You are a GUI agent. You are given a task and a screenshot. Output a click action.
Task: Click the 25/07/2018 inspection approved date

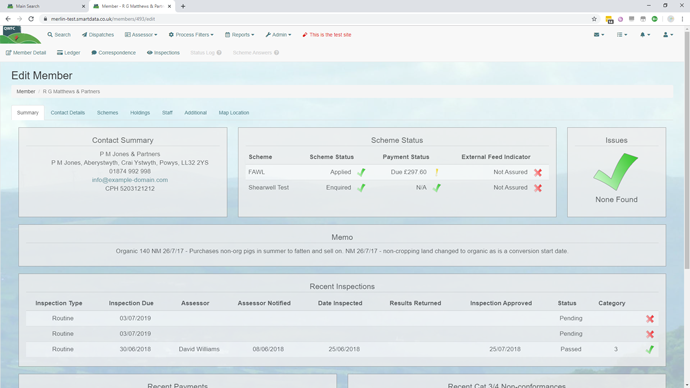coord(505,349)
